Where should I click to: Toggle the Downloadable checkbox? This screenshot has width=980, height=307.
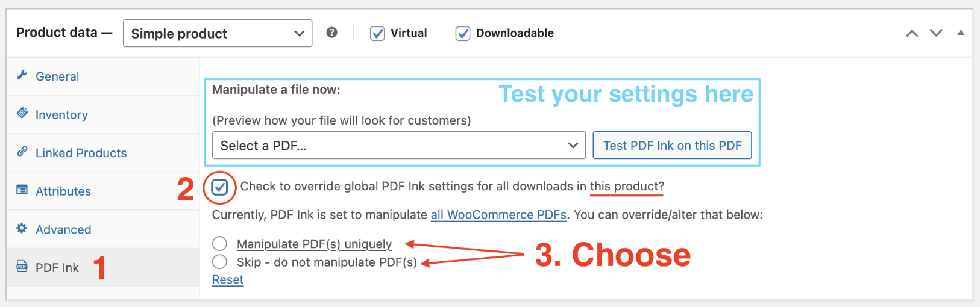pyautogui.click(x=463, y=34)
